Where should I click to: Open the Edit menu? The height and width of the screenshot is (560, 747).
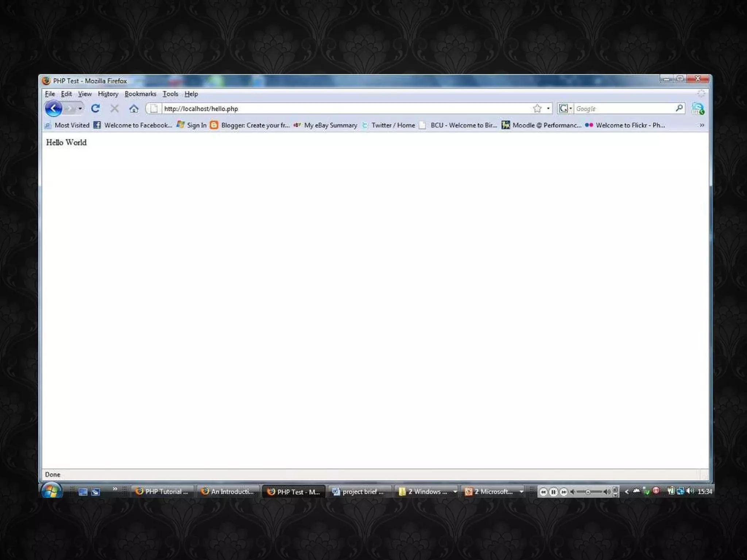tap(66, 94)
